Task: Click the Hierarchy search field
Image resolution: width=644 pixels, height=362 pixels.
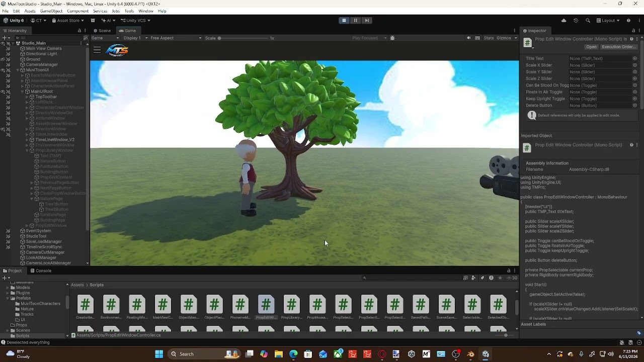Action: [48, 38]
